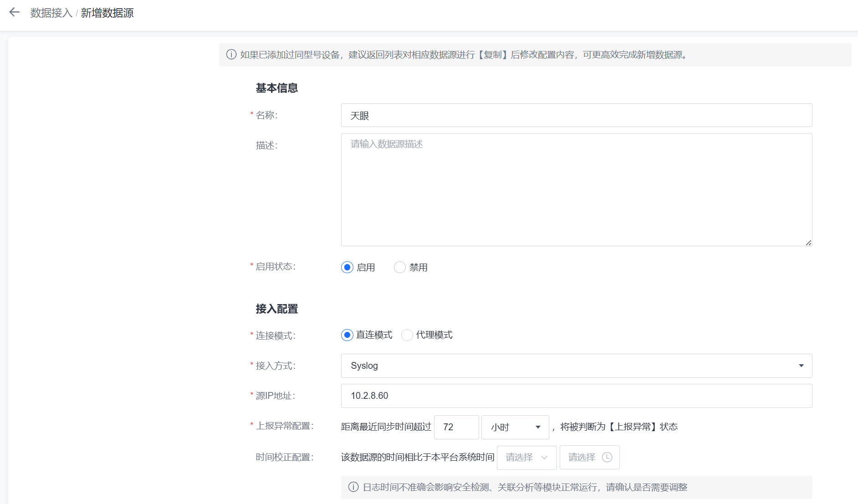Click the Syslog dropdown arrow caret

[801, 366]
